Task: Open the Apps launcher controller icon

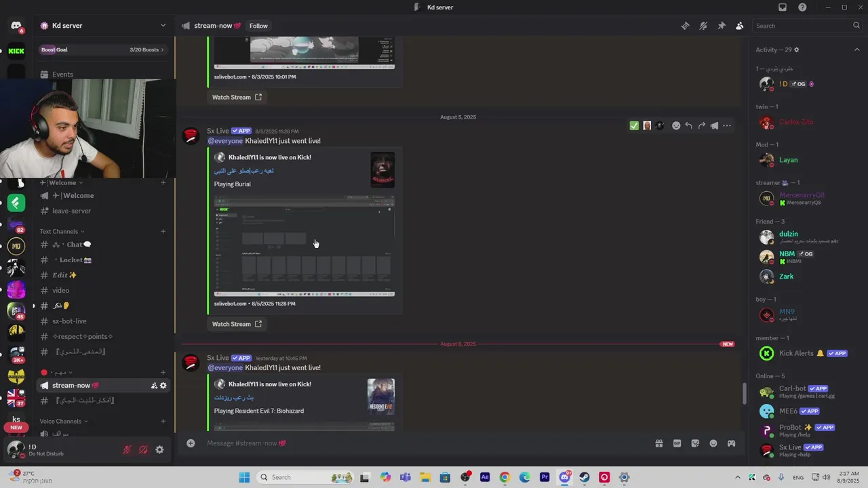Action: coord(731,443)
